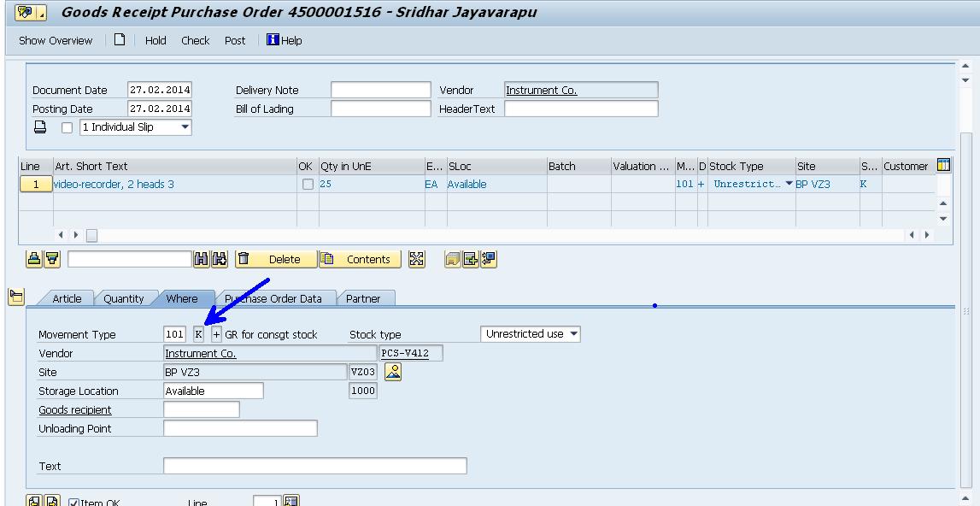Open the Stock Type dropdown in table row 1
980x506 pixels.
tap(789, 183)
